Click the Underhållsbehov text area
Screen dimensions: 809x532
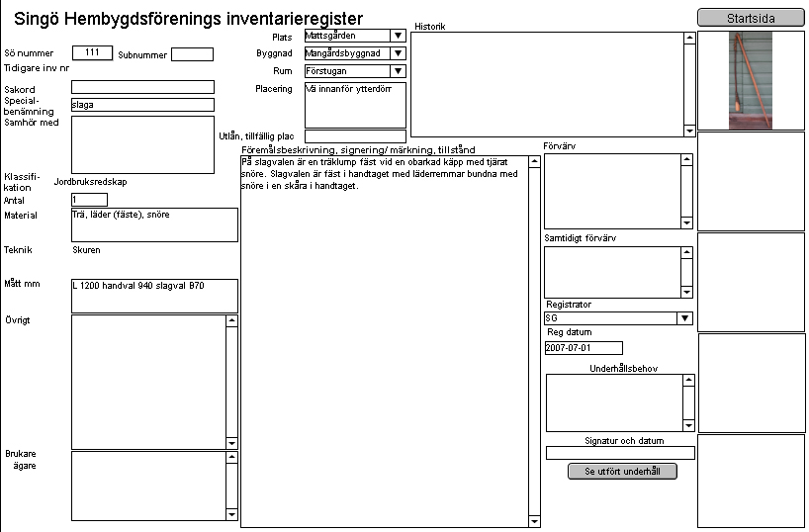(x=614, y=403)
